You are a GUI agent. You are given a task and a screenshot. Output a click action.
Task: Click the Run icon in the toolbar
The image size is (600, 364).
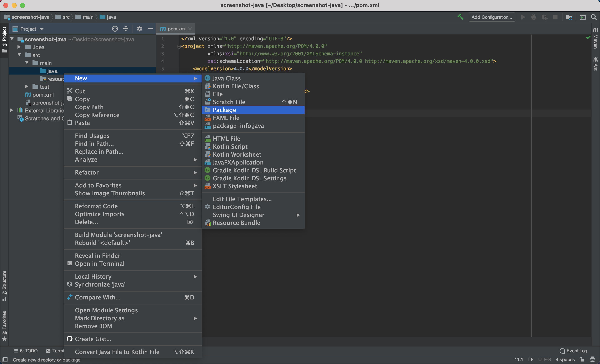523,17
